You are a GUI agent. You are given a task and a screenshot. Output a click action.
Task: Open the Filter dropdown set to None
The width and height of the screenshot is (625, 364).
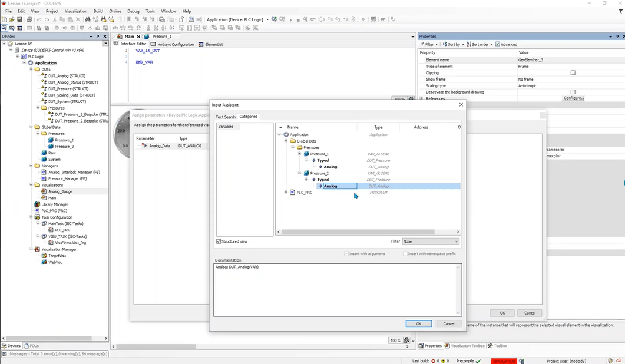pos(431,241)
